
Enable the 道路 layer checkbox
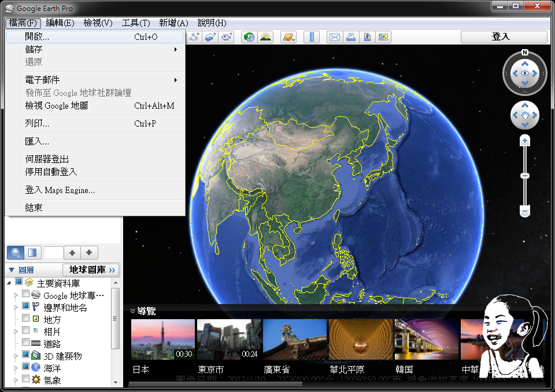pos(25,342)
